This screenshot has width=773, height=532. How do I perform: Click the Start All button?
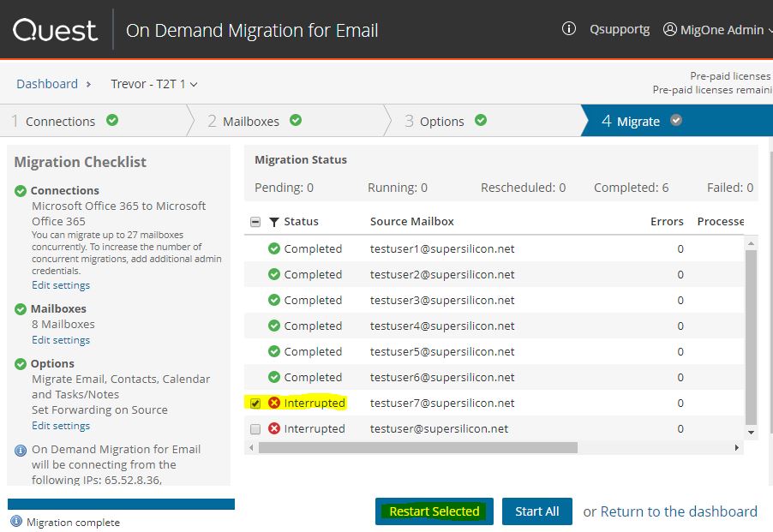pyautogui.click(x=537, y=511)
